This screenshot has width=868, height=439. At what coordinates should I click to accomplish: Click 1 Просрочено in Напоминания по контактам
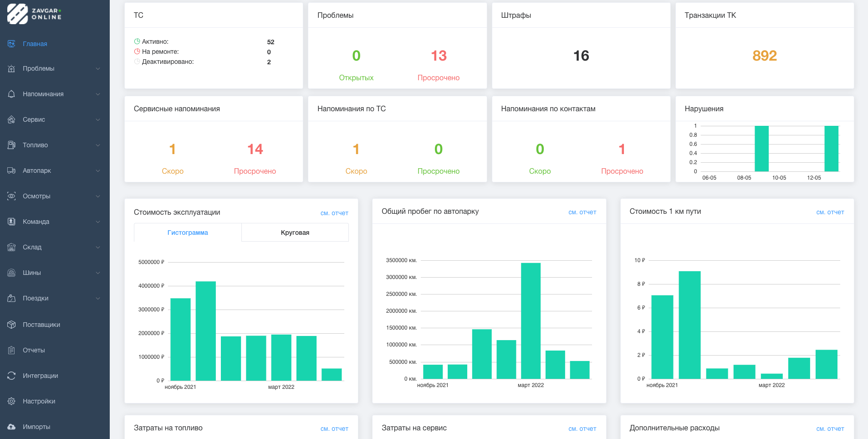(622, 149)
